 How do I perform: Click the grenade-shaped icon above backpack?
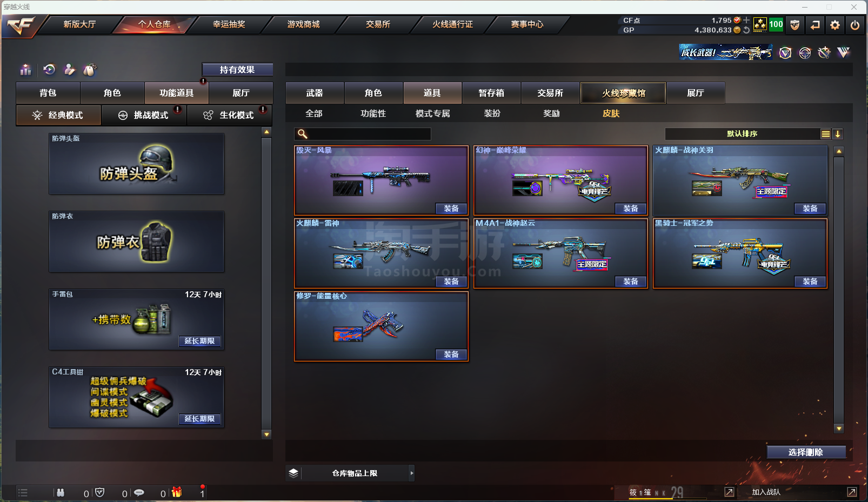point(90,70)
